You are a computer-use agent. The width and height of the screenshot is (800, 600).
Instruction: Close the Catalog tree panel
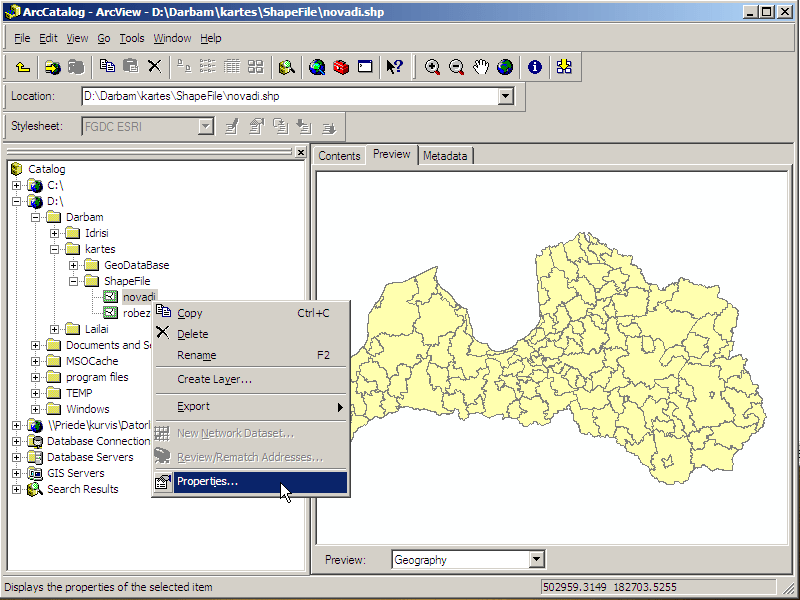[x=301, y=152]
